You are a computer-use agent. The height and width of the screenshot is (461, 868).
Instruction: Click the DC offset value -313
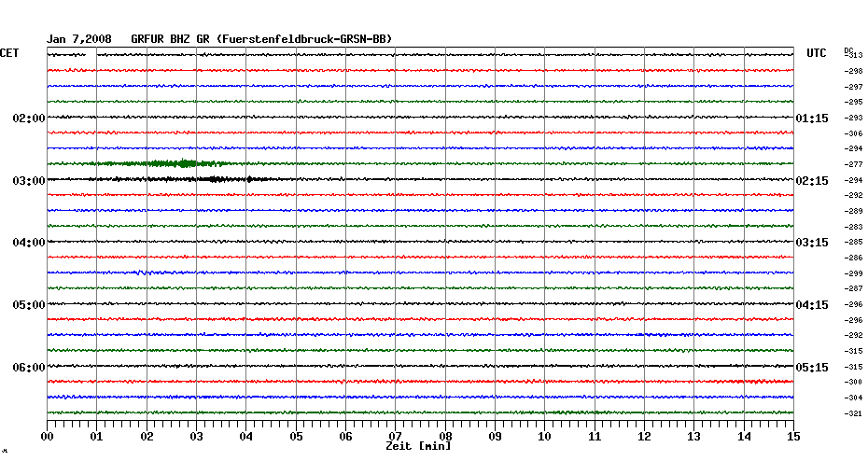854,55
